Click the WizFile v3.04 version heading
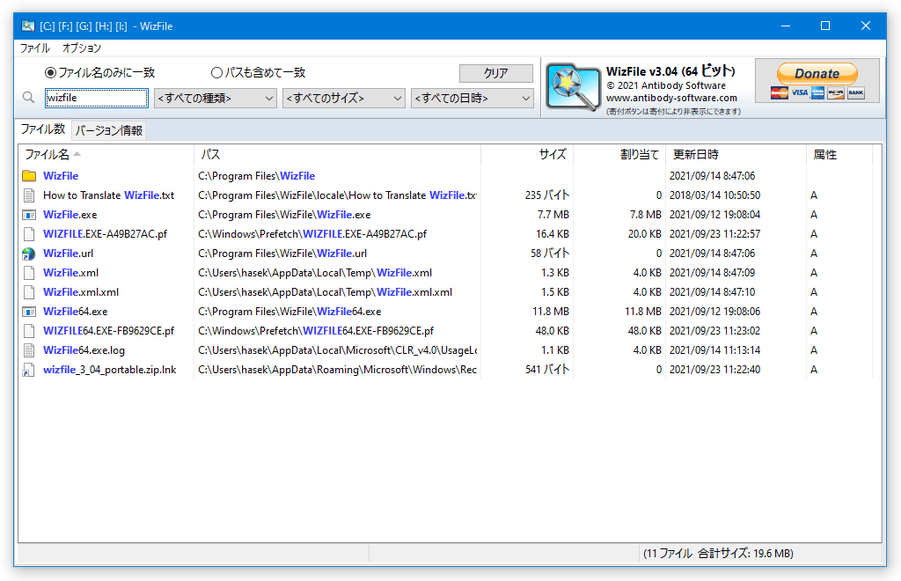This screenshot has height=581, width=901. (671, 71)
